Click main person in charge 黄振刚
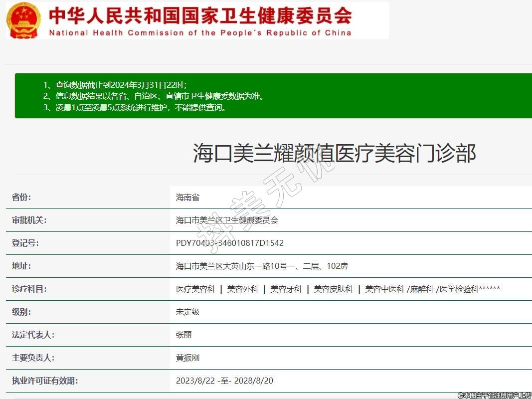The width and height of the screenshot is (532, 399). click(x=187, y=358)
